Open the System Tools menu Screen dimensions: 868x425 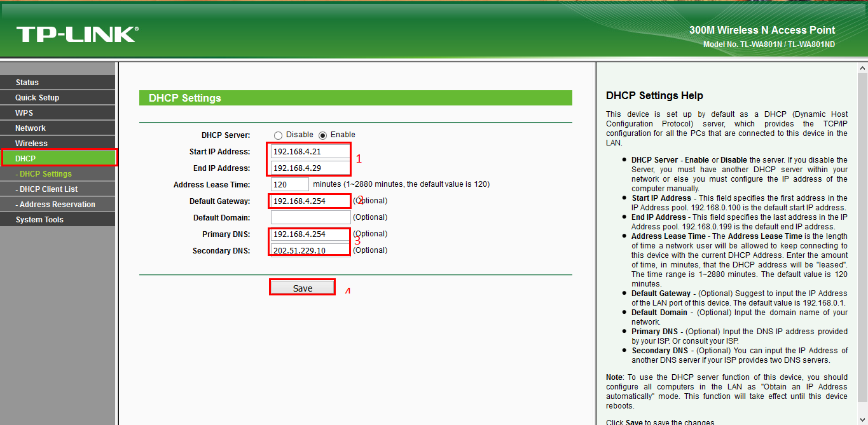point(58,219)
